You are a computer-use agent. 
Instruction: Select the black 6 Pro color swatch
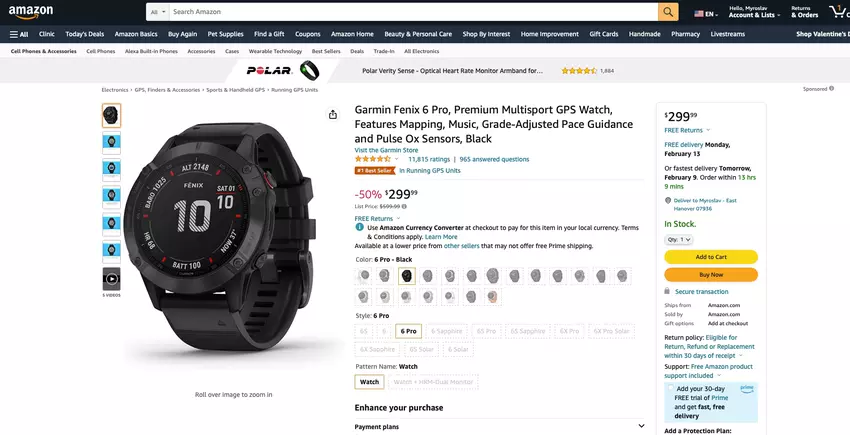[x=406, y=276]
